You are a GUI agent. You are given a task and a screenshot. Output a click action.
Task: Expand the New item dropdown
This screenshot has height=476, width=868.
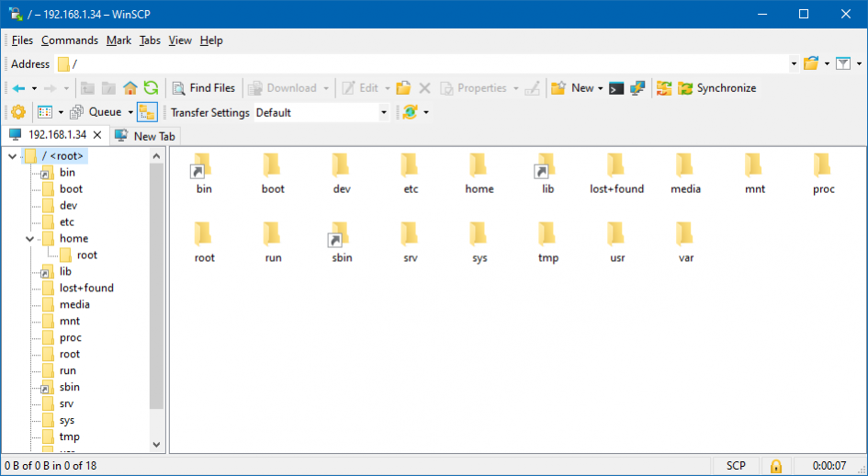coord(600,88)
